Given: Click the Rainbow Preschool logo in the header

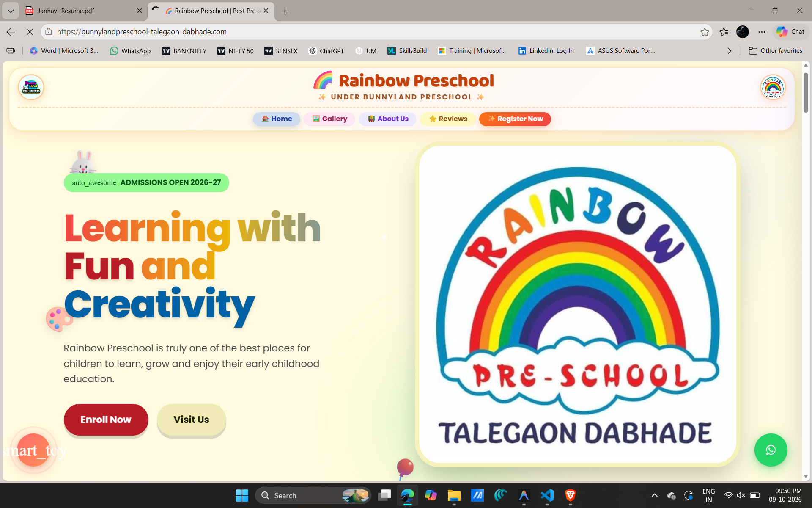Looking at the screenshot, I should click(773, 87).
